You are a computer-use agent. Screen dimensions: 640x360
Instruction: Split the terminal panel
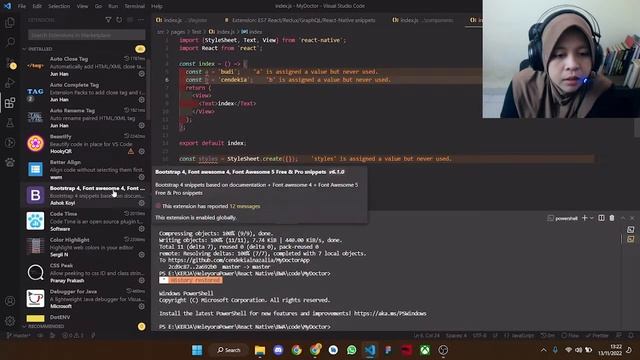point(601,218)
